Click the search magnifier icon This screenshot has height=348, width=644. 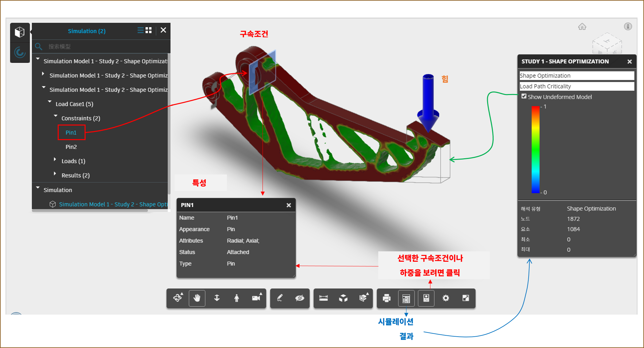[x=39, y=46]
